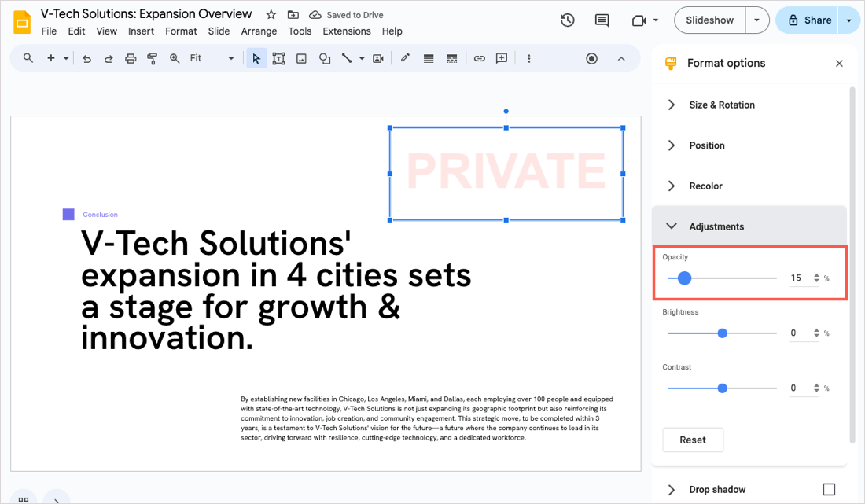Activate the paint format tool
Screen dimensions: 865x504
(x=153, y=58)
